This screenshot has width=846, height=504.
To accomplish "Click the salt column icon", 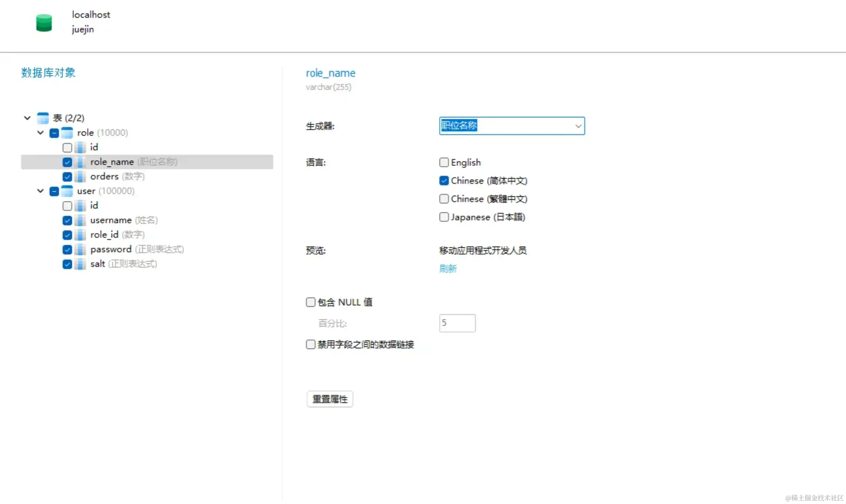I will [x=80, y=264].
